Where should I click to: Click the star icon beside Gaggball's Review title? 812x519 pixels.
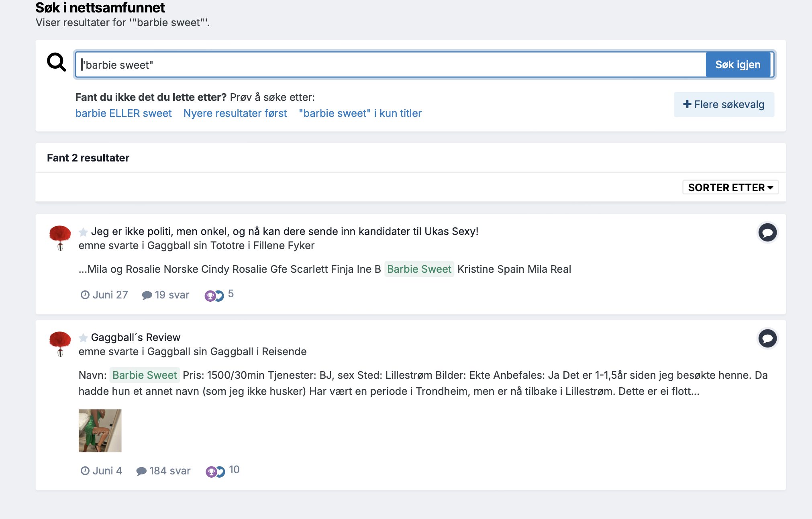tap(83, 338)
